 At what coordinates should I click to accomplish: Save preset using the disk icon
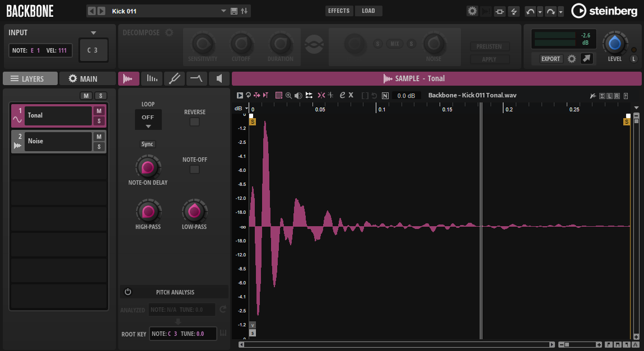[234, 11]
